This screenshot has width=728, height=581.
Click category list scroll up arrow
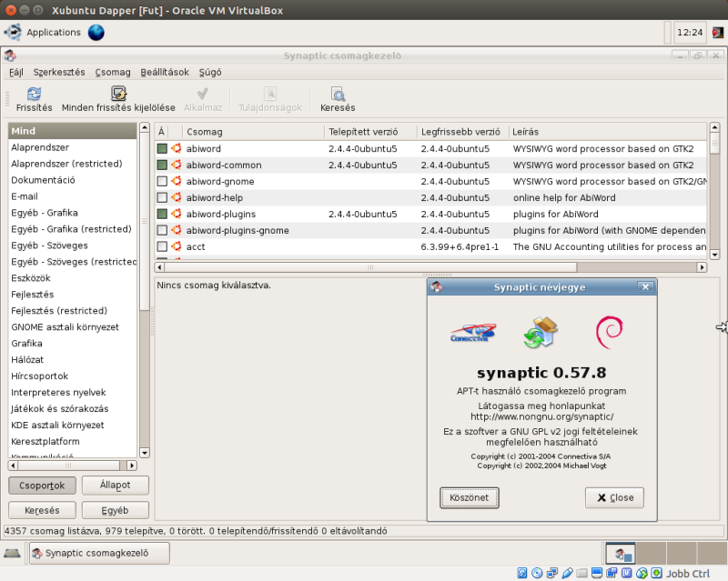coord(145,127)
